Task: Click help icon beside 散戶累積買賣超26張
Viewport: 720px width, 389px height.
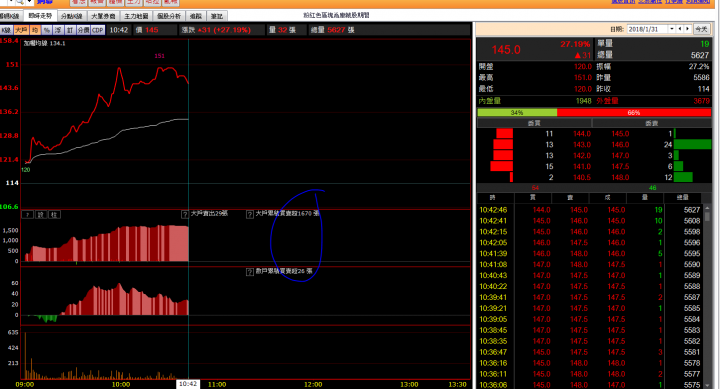Action: click(250, 272)
